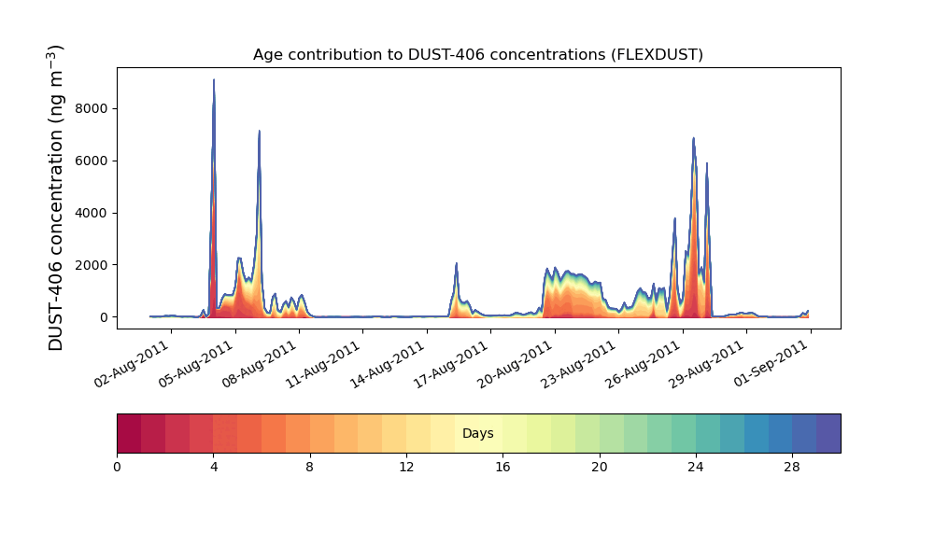934x560 pixels.
Task: Click the dark red 0-day colorbar segment
Action: pyautogui.click(x=129, y=433)
